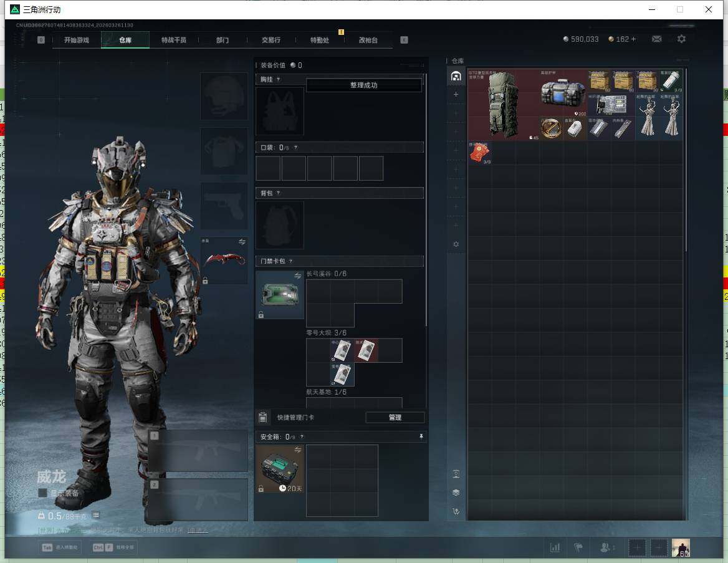Click the 590,033 coin balance

point(581,39)
